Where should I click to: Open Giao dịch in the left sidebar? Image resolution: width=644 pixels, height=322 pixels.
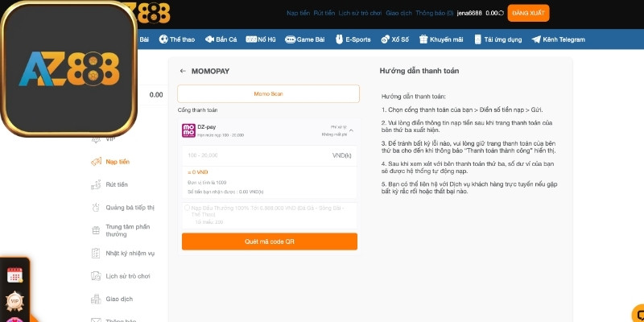coord(119,299)
